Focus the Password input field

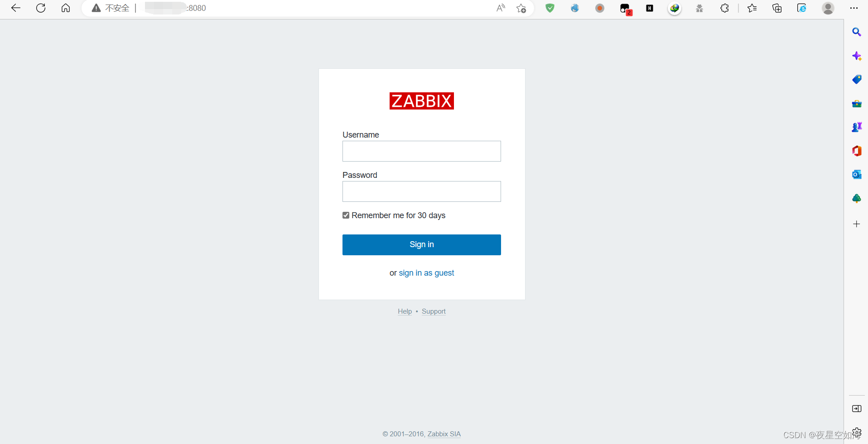[422, 191]
